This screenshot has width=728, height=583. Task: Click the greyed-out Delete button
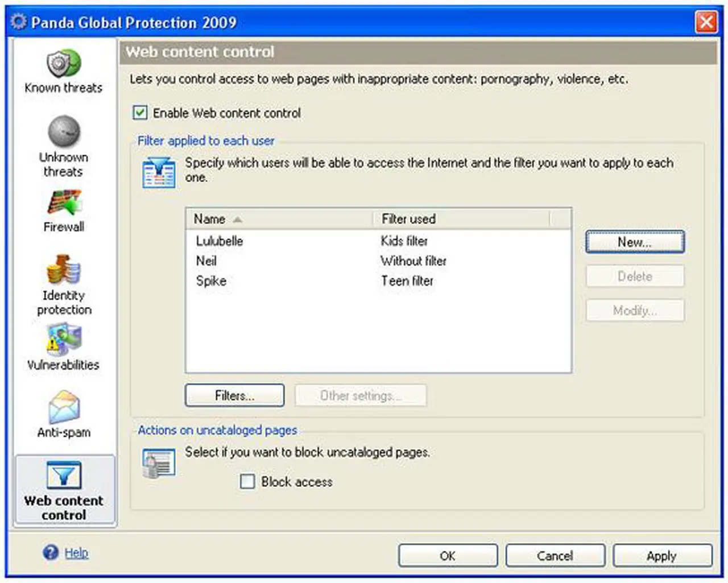click(635, 276)
